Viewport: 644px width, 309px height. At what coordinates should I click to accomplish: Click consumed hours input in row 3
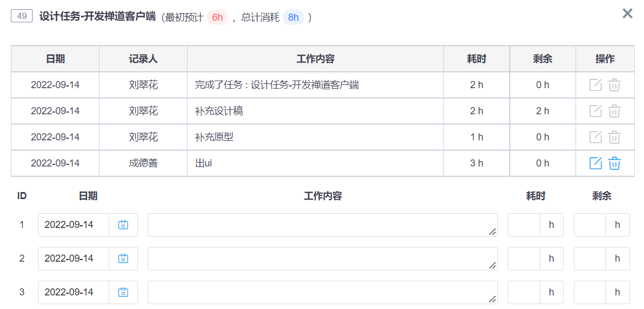click(x=524, y=292)
